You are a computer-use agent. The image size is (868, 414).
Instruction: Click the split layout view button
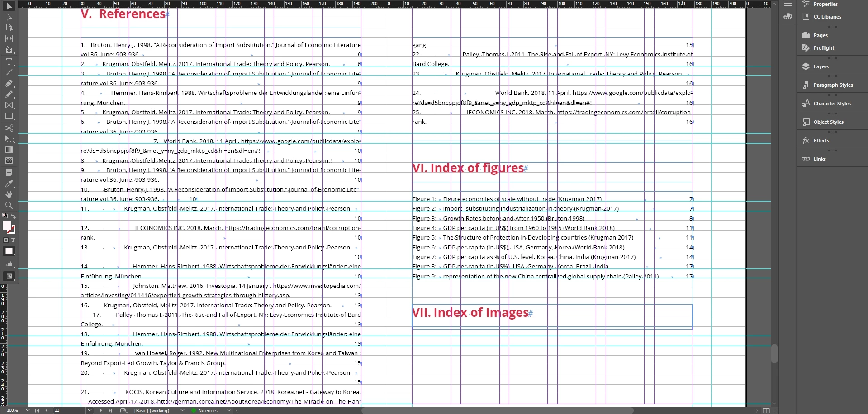point(766,410)
